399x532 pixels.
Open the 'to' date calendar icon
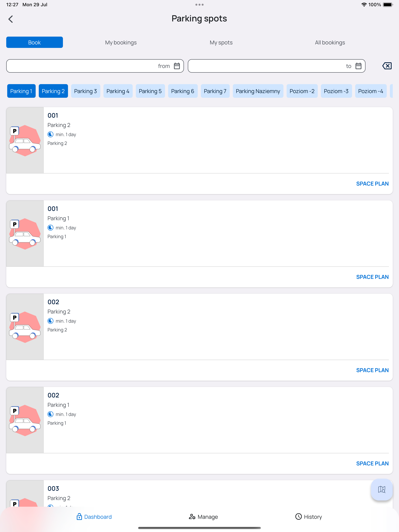pyautogui.click(x=358, y=66)
